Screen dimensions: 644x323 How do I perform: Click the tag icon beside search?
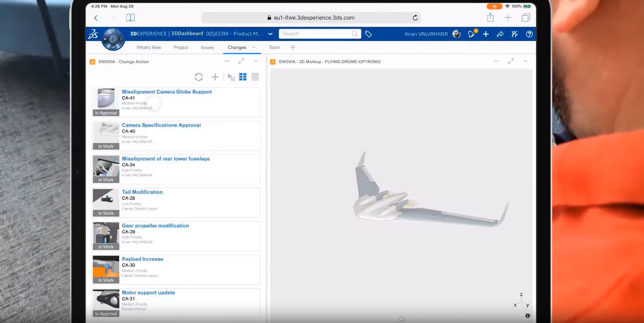[x=368, y=34]
